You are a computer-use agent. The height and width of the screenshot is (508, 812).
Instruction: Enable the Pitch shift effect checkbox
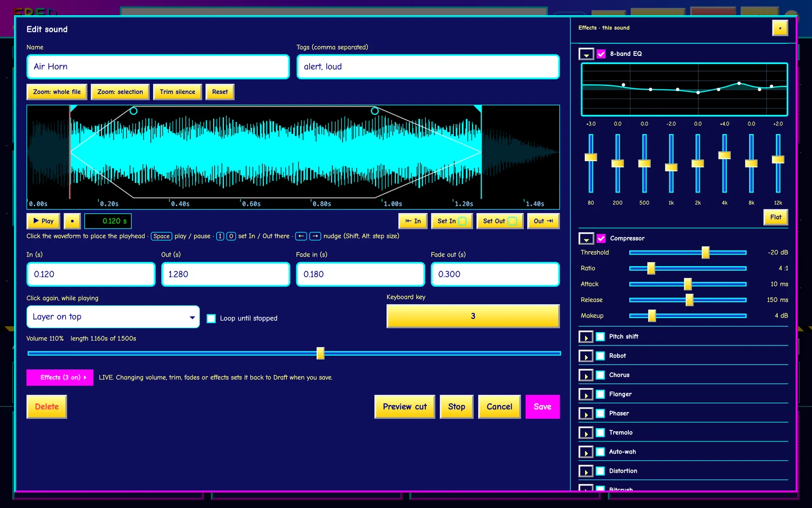pyautogui.click(x=600, y=336)
